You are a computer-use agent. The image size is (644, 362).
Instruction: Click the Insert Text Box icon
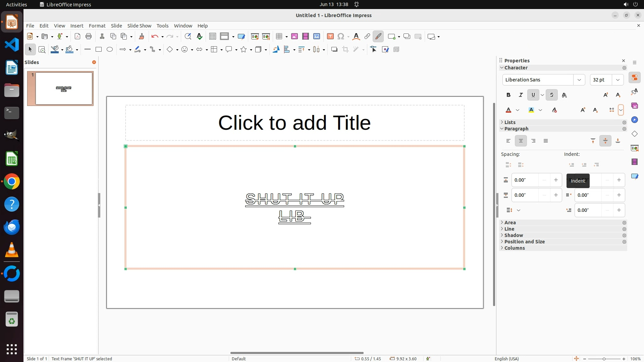(330, 36)
